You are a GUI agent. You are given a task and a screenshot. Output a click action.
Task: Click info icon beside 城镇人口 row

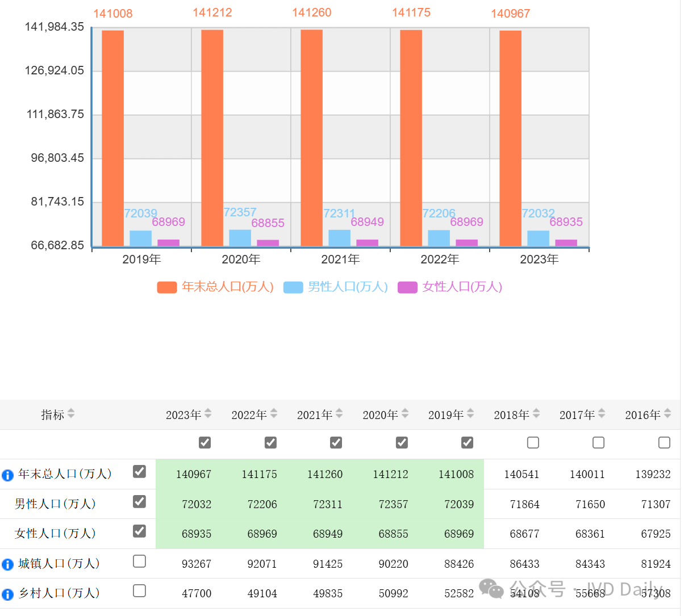coord(7,564)
